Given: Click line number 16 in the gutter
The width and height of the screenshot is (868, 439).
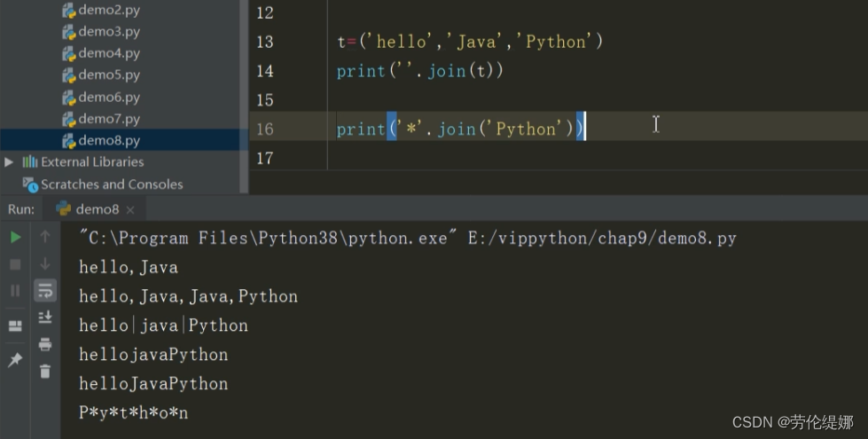Looking at the screenshot, I should pos(264,129).
